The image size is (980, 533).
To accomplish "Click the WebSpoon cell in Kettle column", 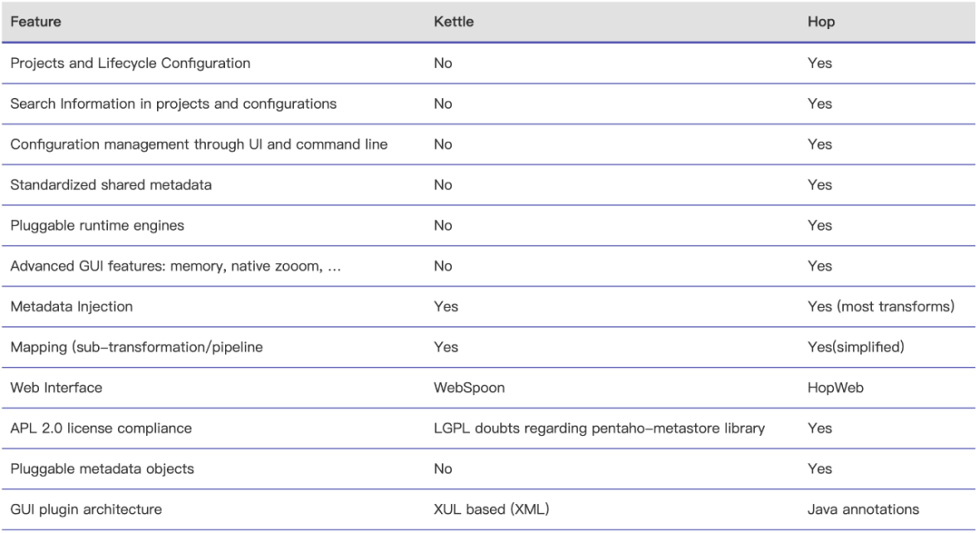I will [469, 388].
